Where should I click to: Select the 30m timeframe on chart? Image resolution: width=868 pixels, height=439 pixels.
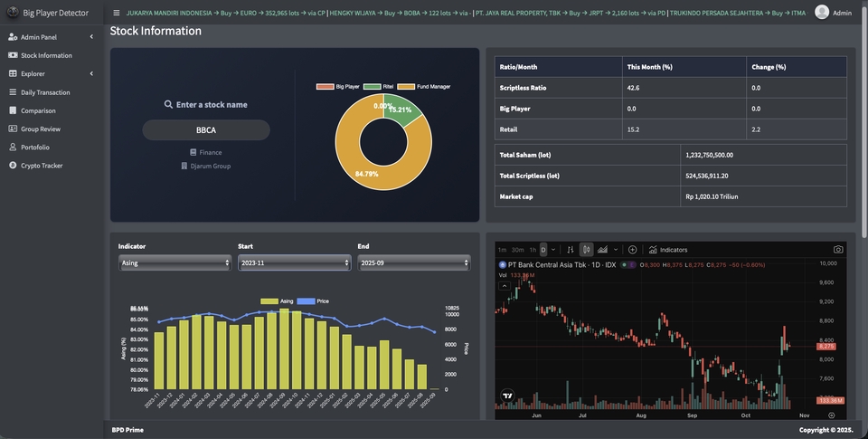coord(517,250)
